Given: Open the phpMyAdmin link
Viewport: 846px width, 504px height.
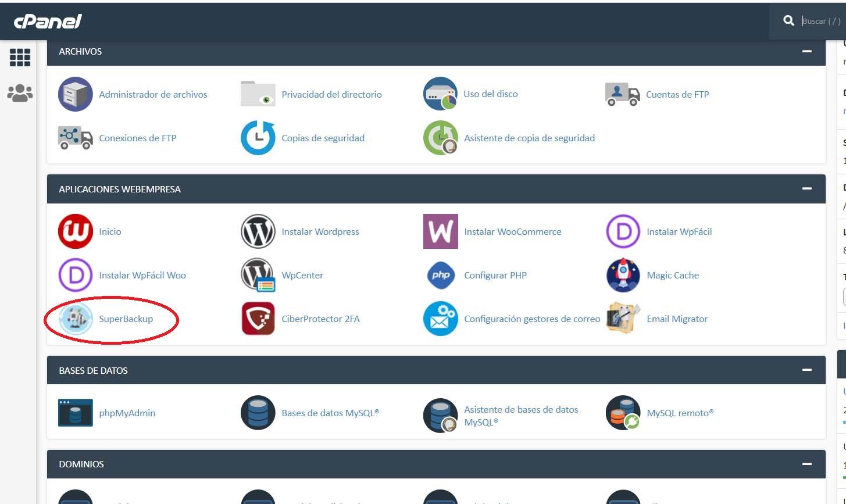Looking at the screenshot, I should coord(127,413).
